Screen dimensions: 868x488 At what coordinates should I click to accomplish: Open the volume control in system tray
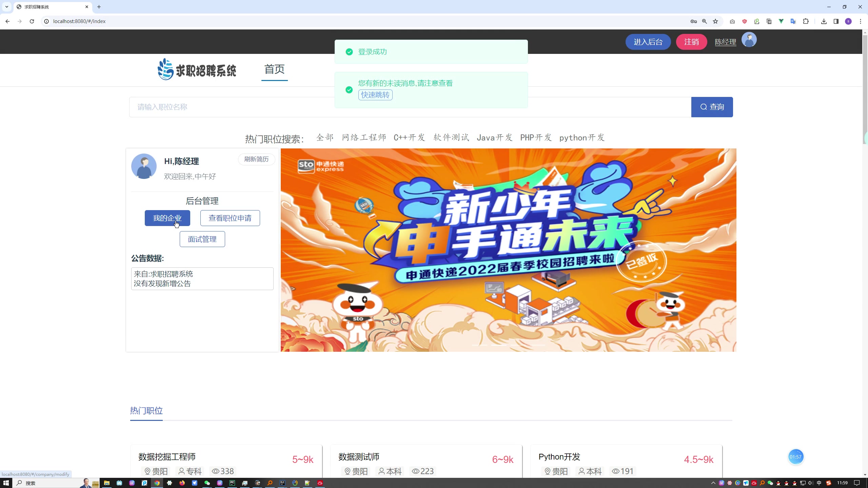click(x=811, y=483)
